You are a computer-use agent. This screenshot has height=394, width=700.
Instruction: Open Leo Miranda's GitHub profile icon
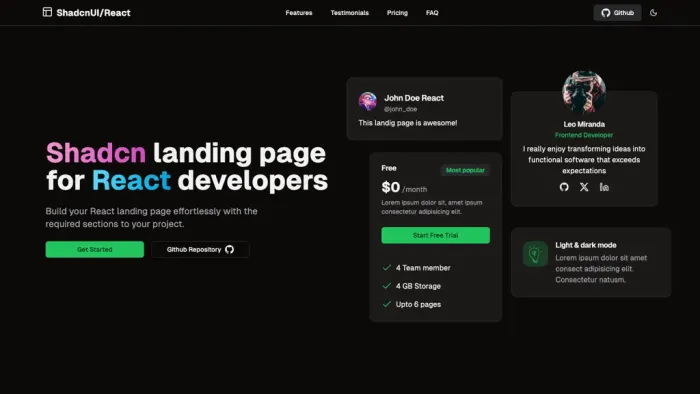pyautogui.click(x=564, y=187)
